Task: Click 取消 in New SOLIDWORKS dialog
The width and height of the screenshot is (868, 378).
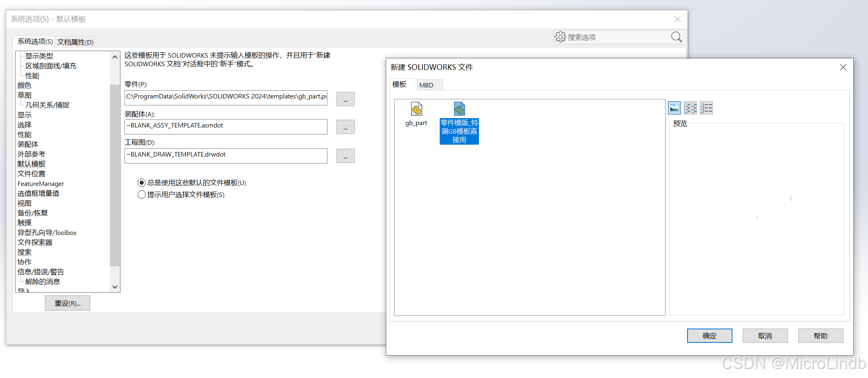Action: coord(765,336)
